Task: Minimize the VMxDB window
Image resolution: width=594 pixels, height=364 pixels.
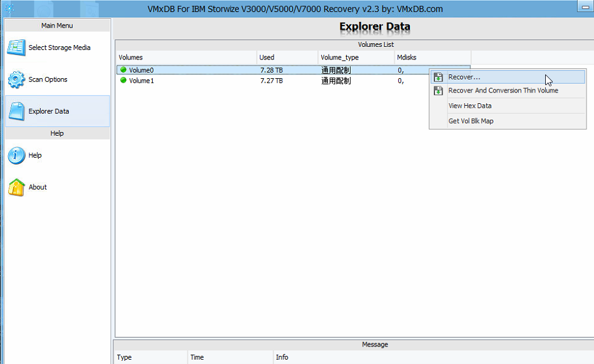Action: 585,6
